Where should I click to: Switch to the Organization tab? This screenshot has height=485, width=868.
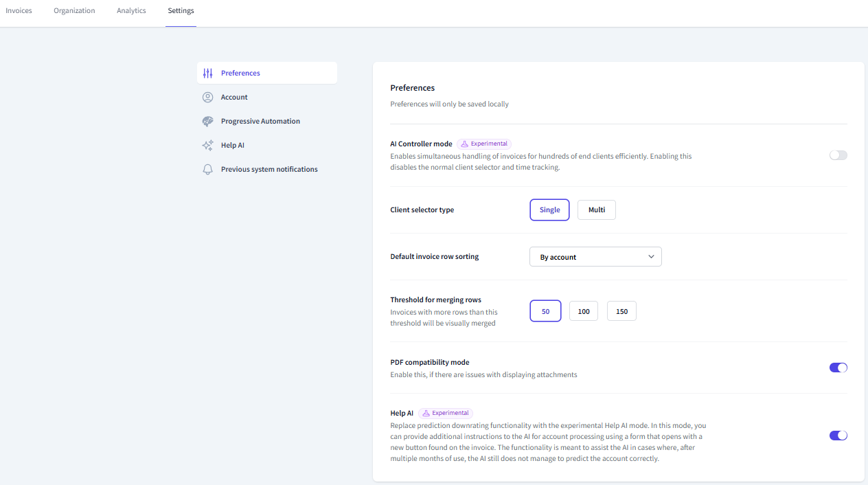click(x=74, y=11)
